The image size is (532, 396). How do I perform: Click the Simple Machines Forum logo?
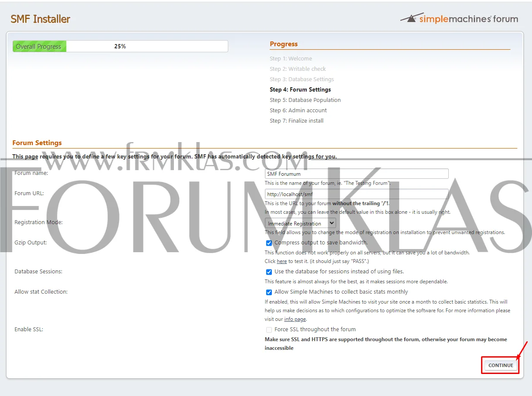tap(459, 19)
